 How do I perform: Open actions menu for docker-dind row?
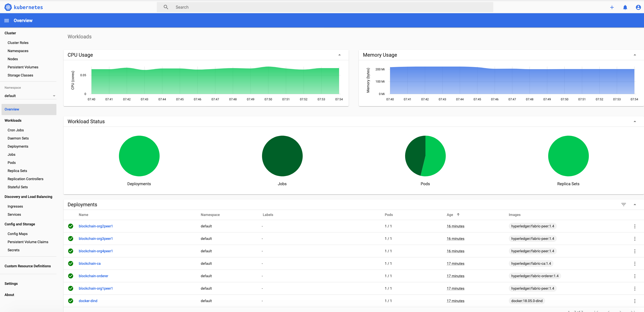(635, 301)
